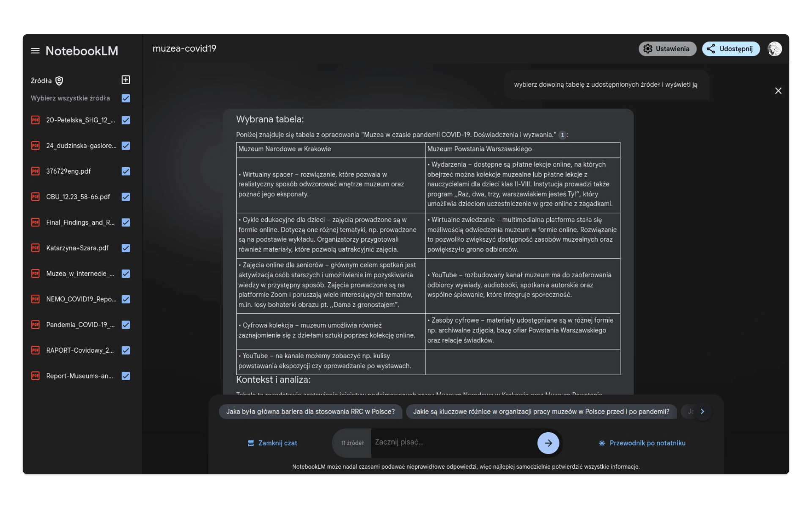
Task: Open citation number 1 reference
Action: pyautogui.click(x=562, y=135)
